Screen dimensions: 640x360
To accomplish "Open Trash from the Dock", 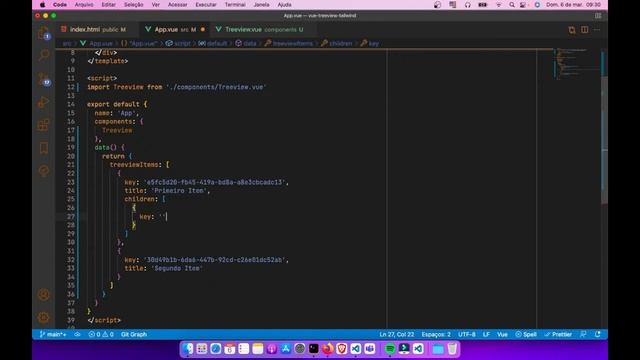I will [452, 349].
